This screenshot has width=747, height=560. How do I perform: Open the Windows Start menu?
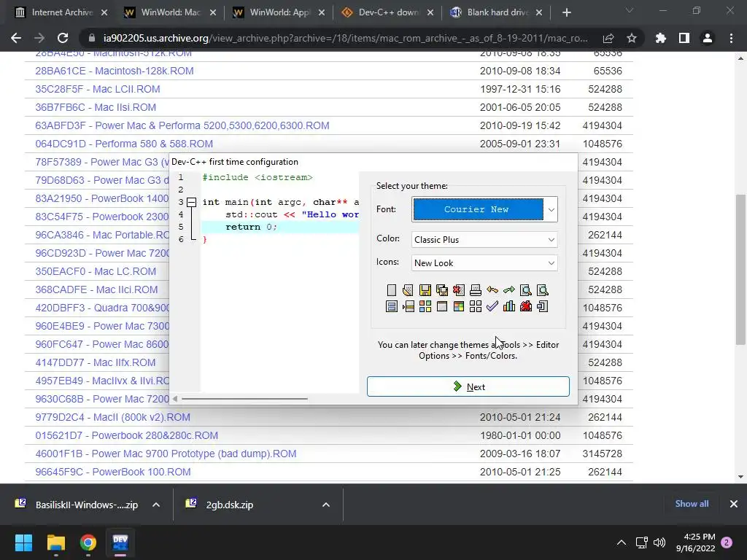(x=23, y=542)
